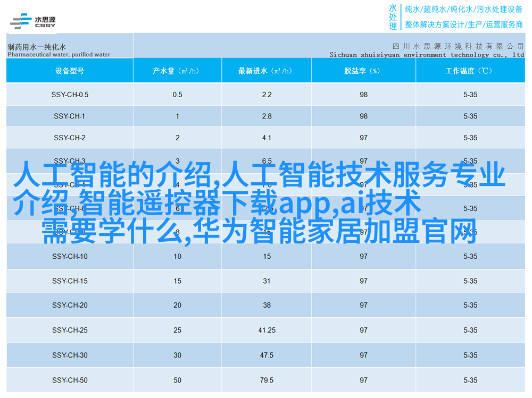Click desalination 97 in SSY-CH-20 row
The image size is (532, 398).
(364, 305)
